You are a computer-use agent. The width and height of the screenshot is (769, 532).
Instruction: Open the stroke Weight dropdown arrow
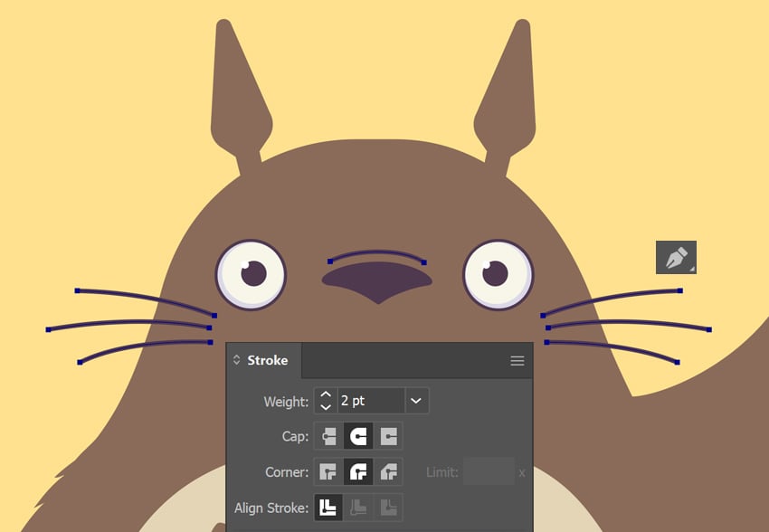[x=416, y=401]
